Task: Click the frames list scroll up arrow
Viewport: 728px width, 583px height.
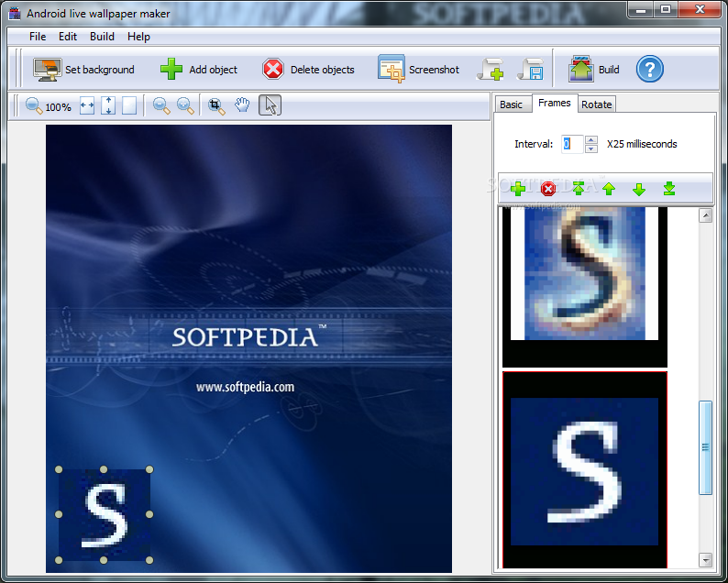Action: click(x=706, y=215)
